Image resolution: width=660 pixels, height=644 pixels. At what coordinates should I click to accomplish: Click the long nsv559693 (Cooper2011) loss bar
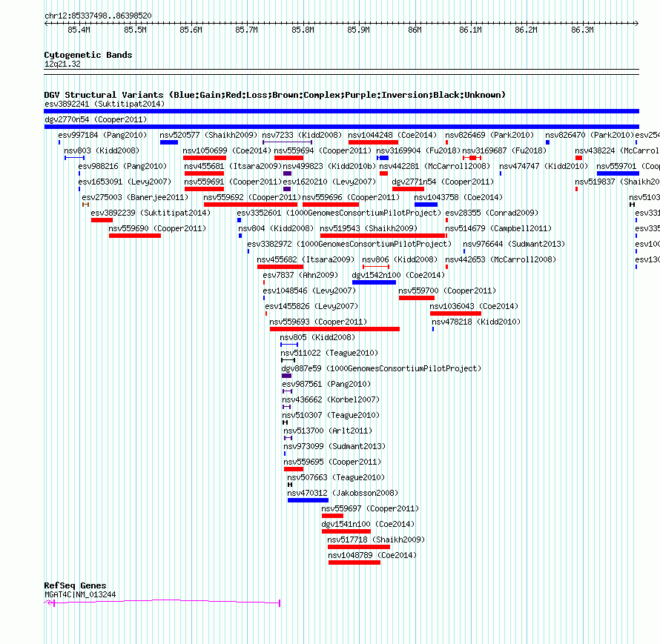(x=334, y=329)
